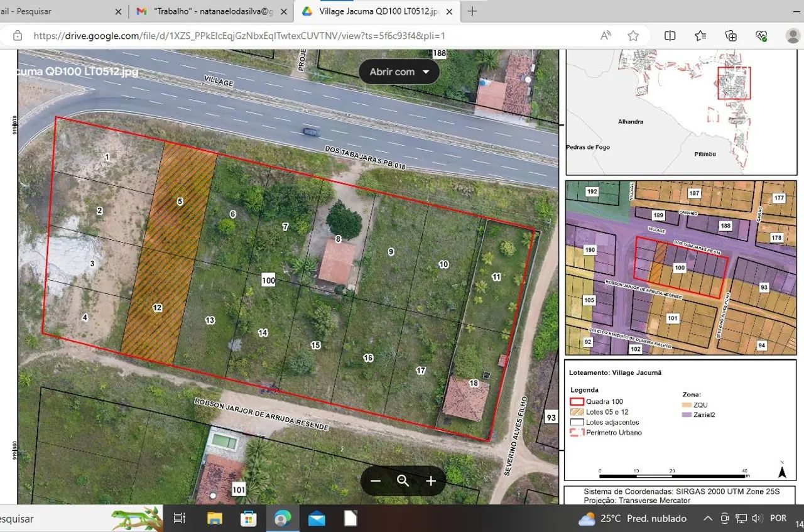The width and height of the screenshot is (804, 532).
Task: Close the Gmail "Trabalho" tab
Action: (284, 11)
